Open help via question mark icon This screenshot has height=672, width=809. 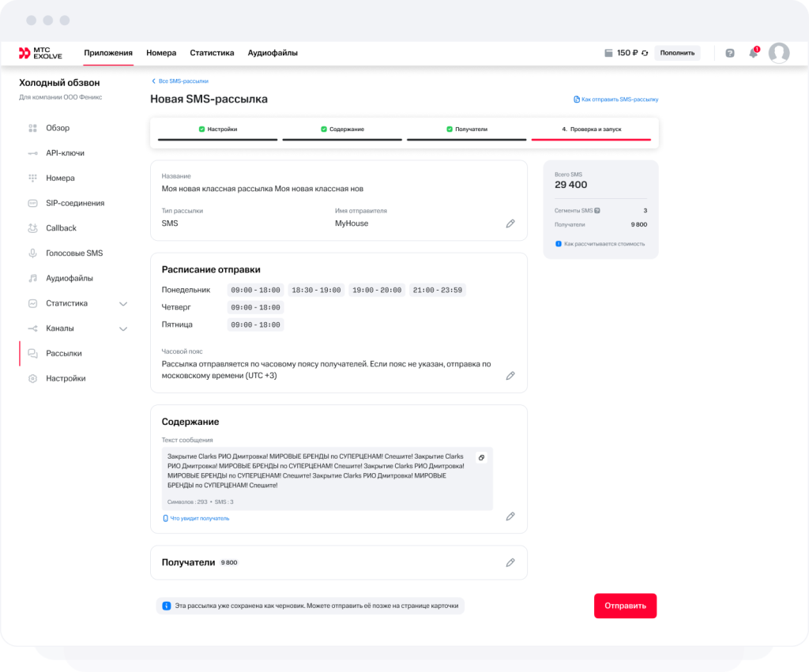tap(730, 53)
